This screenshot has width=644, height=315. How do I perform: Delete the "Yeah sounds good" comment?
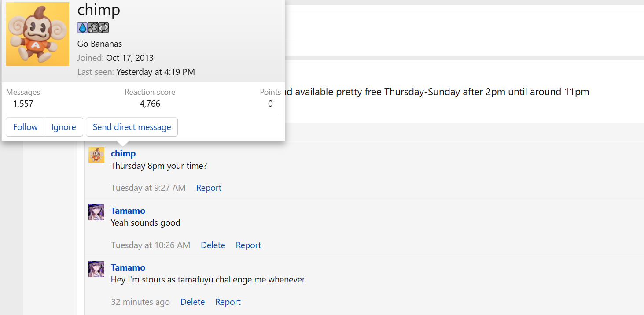[213, 245]
